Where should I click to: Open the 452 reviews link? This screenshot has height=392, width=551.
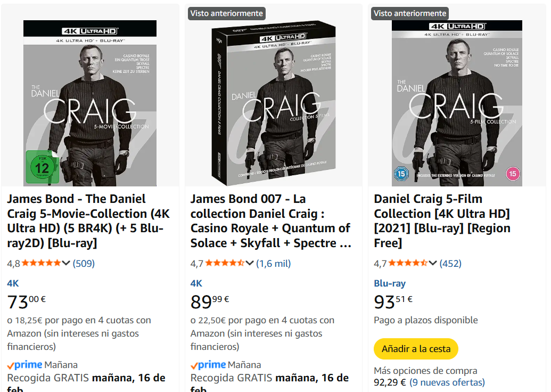(450, 263)
